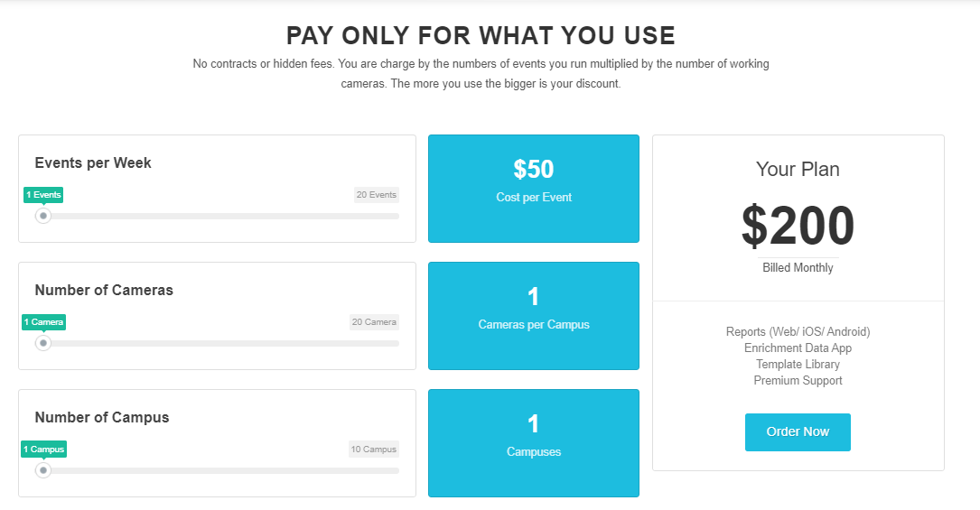Click the middle of the Number of Cameras slider track

point(221,343)
